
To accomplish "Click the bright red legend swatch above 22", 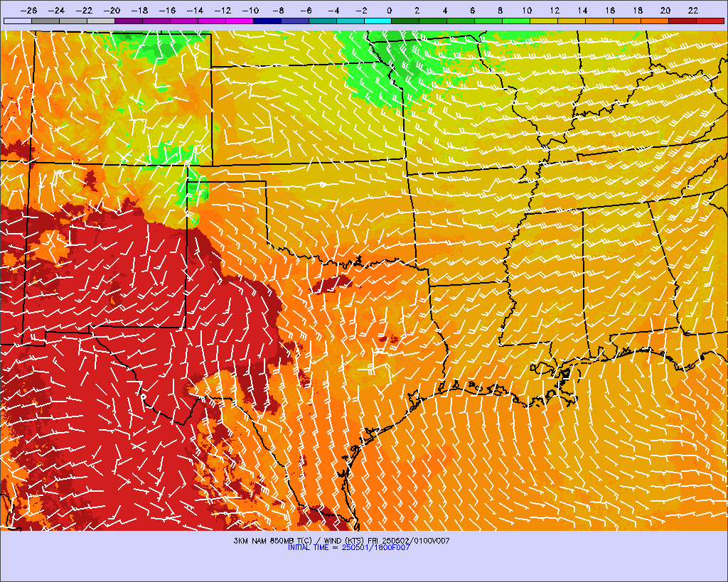I will pos(710,21).
